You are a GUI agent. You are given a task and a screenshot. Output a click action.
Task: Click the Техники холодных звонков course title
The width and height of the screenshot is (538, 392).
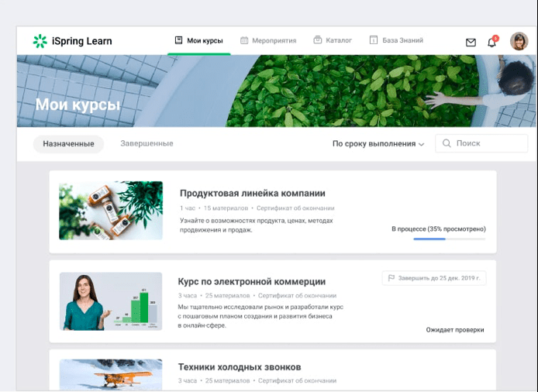pyautogui.click(x=239, y=366)
